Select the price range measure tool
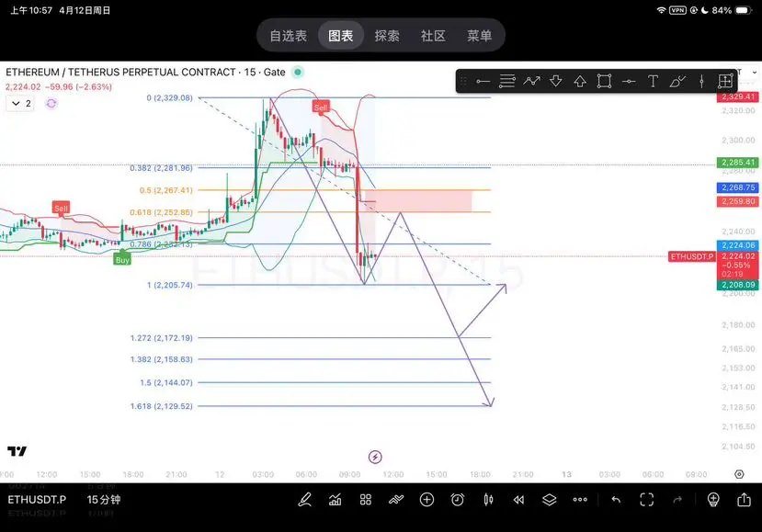The height and width of the screenshot is (532, 762). (x=725, y=81)
